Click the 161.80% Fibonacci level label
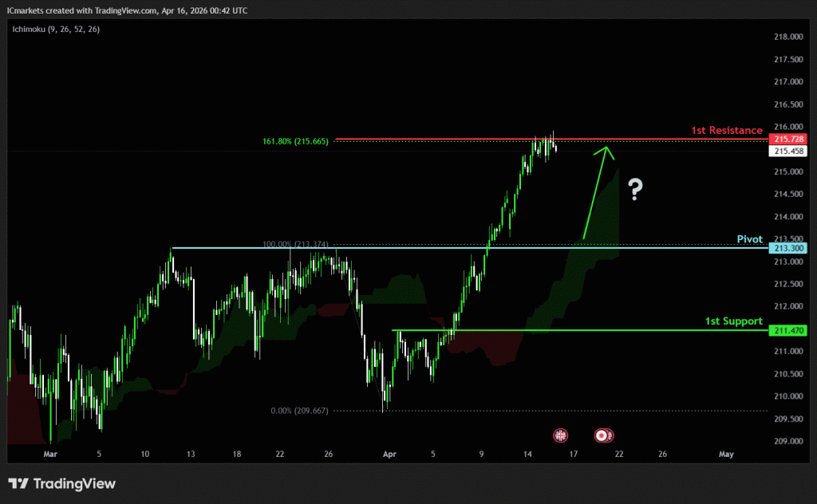The height and width of the screenshot is (504, 817). pyautogui.click(x=295, y=141)
